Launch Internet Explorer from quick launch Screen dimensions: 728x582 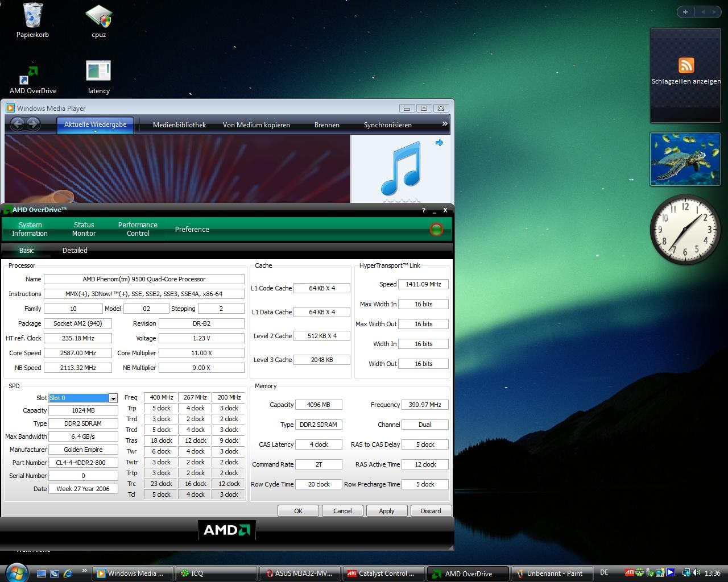point(68,573)
